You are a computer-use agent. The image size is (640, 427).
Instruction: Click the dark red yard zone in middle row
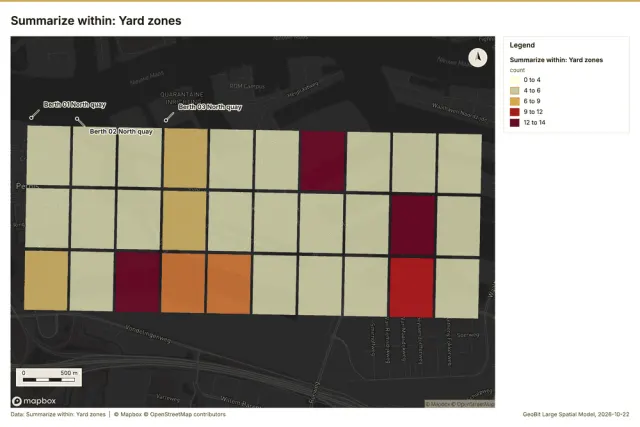(x=413, y=225)
